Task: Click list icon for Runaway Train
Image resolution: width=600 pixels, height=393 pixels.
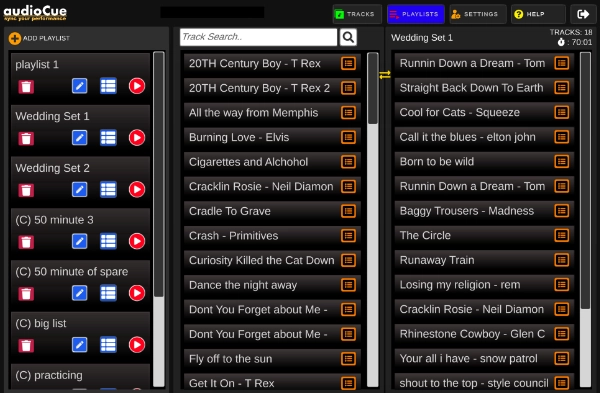Action: tap(561, 260)
